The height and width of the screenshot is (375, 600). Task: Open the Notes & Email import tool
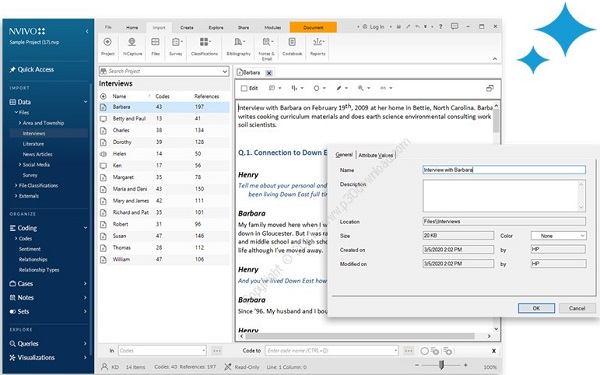(267, 42)
